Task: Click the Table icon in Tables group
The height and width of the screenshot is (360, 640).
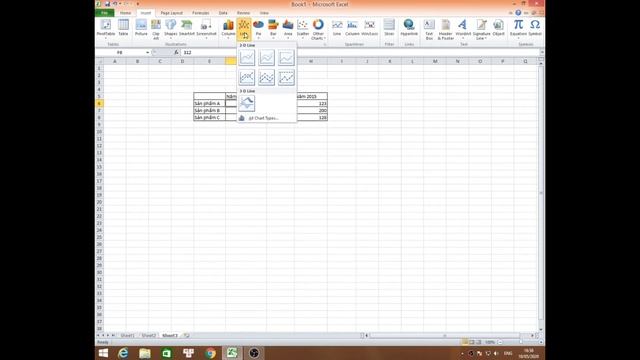Action: coord(123,29)
